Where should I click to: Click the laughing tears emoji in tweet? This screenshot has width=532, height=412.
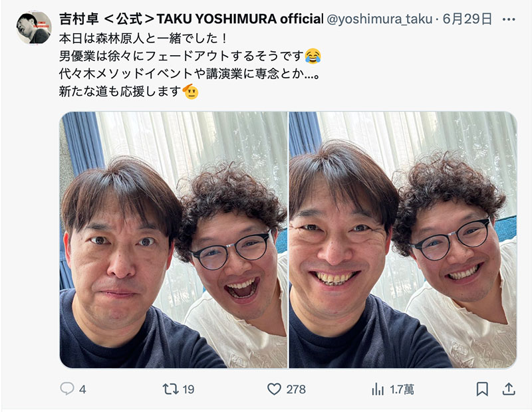[313, 56]
